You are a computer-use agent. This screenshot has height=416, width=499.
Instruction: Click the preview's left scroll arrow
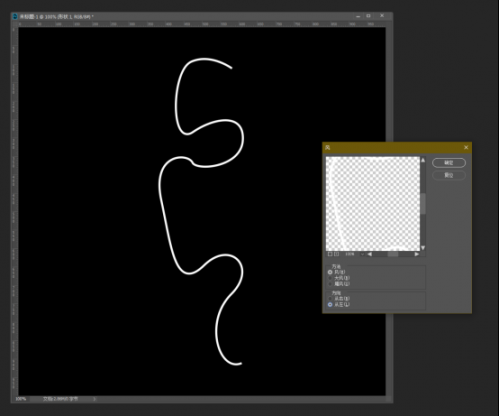coord(370,254)
